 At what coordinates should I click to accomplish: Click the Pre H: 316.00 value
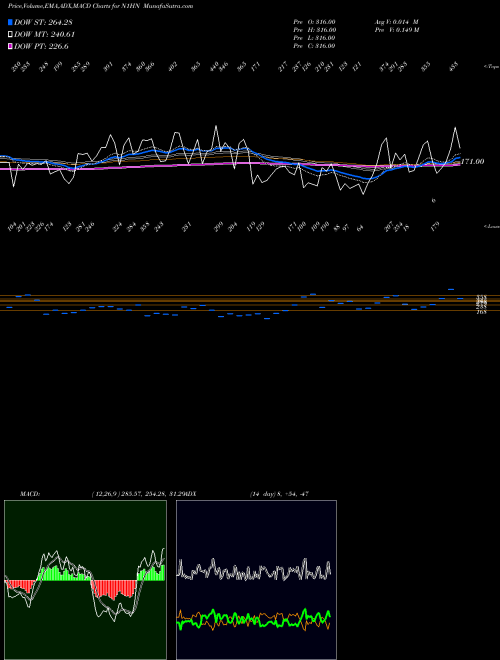pos(314,30)
